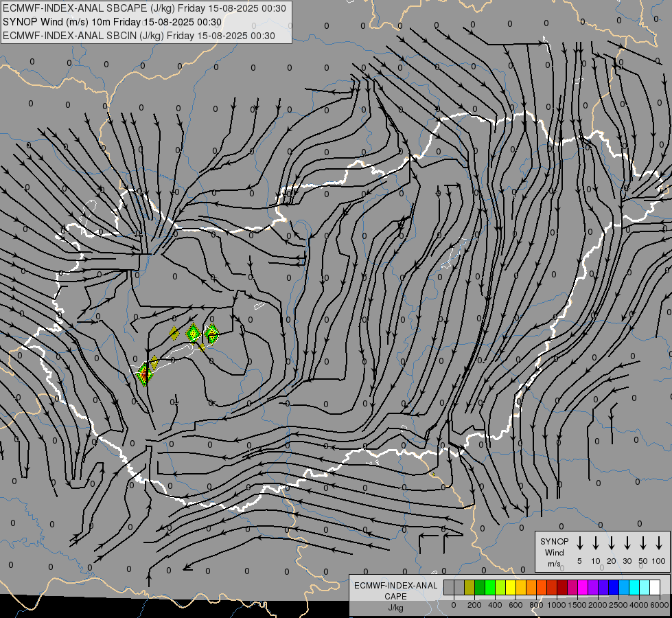This screenshot has width=672, height=618.
Task: Click the 30 m/s wind arrow in legend
Action: pos(627,543)
